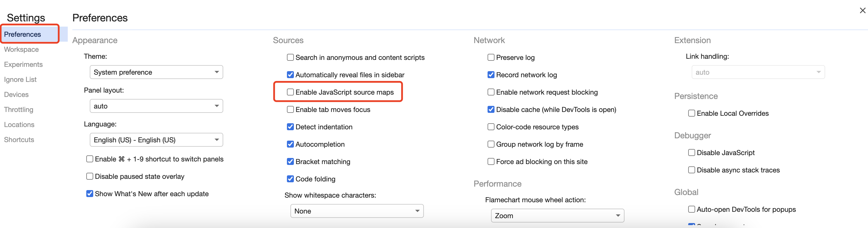Screen dimensions: 868x228
Task: Open the Show whitespace characters dropdown
Action: click(356, 211)
